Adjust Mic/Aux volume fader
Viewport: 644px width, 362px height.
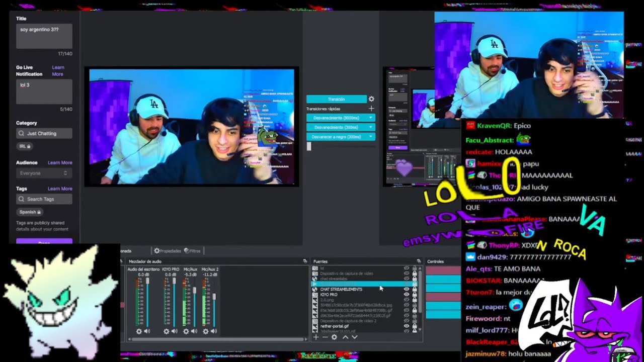195,290
